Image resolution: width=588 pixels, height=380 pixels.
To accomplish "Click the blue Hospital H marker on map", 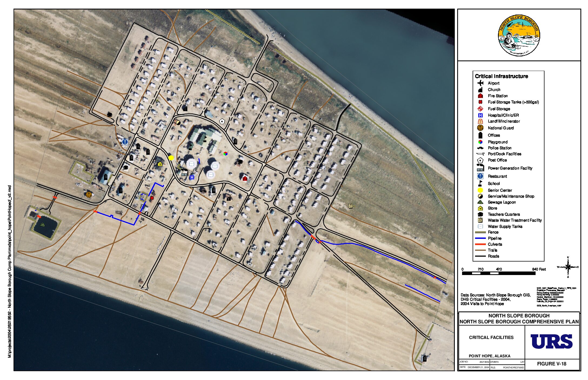I will [x=192, y=177].
